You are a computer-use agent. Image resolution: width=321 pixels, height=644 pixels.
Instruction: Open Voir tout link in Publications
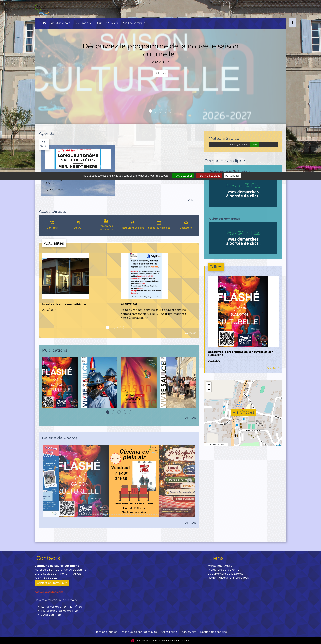pyautogui.click(x=190, y=417)
